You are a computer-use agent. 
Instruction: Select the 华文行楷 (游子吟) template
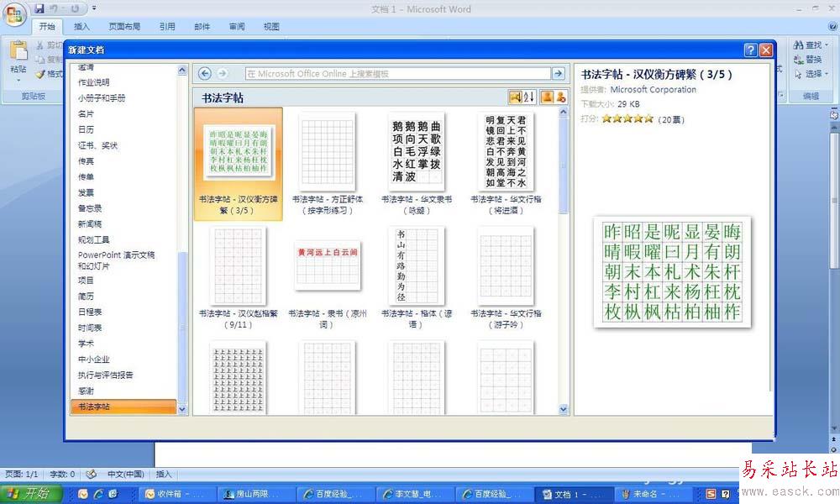tap(506, 278)
